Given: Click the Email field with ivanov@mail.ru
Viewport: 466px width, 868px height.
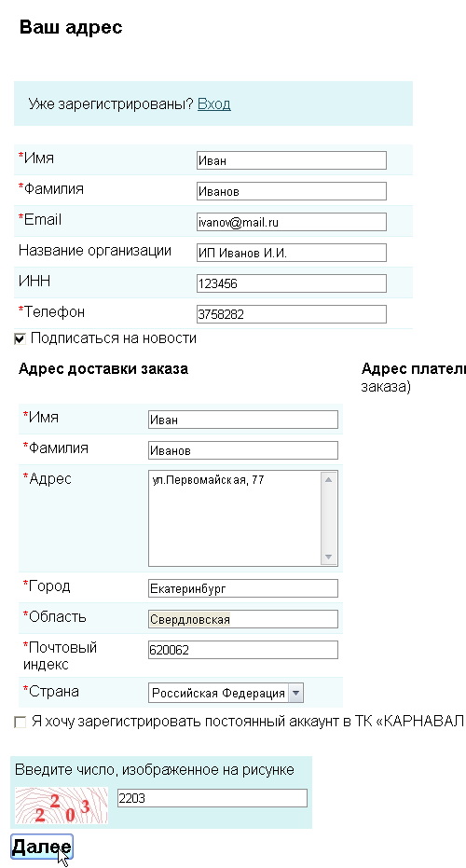Looking at the screenshot, I should (291, 222).
